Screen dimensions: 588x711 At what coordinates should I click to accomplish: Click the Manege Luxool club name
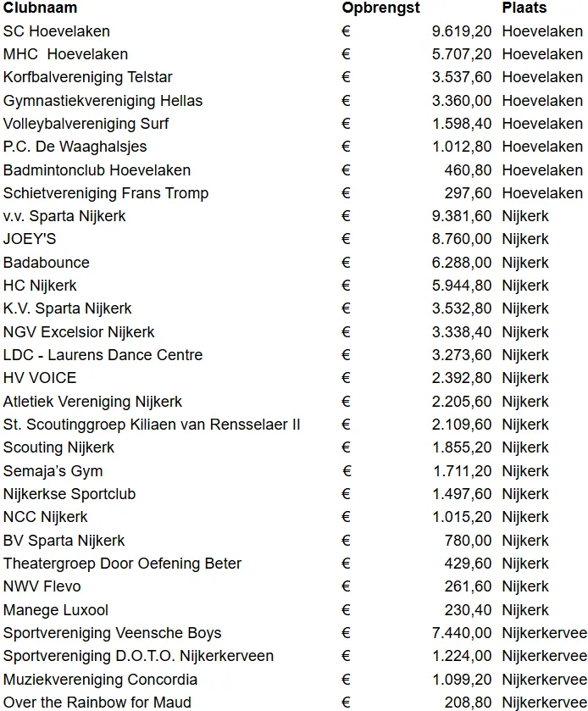click(x=56, y=610)
